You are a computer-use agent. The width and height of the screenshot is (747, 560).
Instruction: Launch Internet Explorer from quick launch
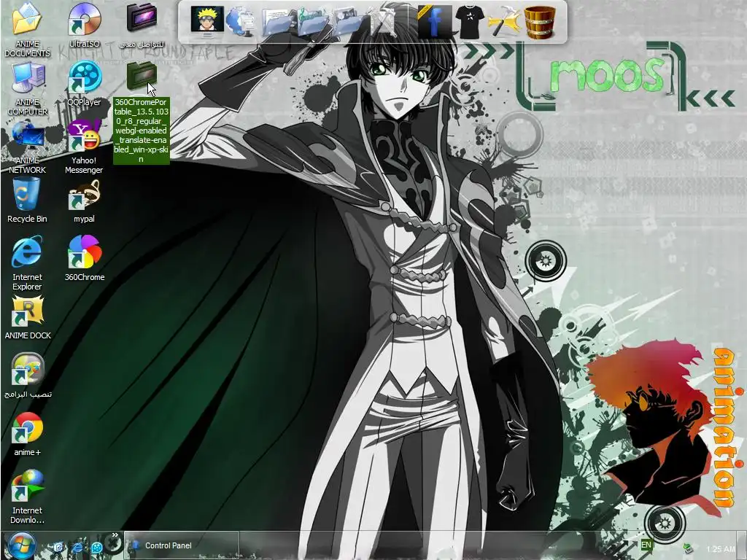click(x=77, y=548)
